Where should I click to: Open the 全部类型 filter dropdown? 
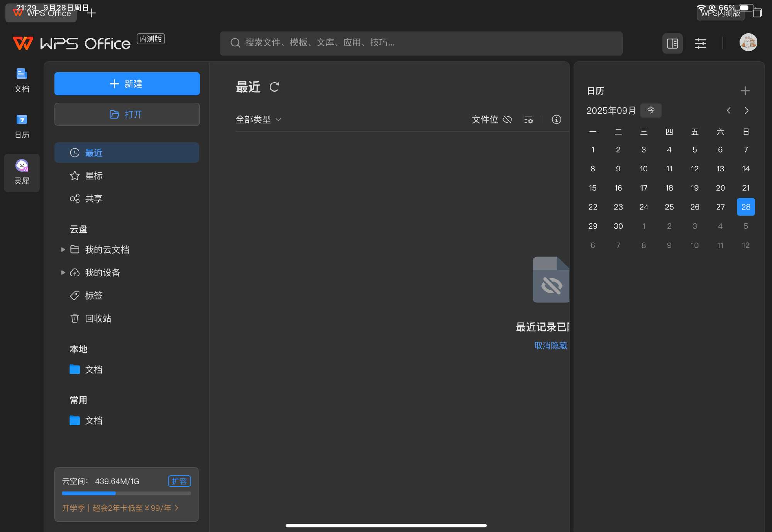[x=258, y=120]
